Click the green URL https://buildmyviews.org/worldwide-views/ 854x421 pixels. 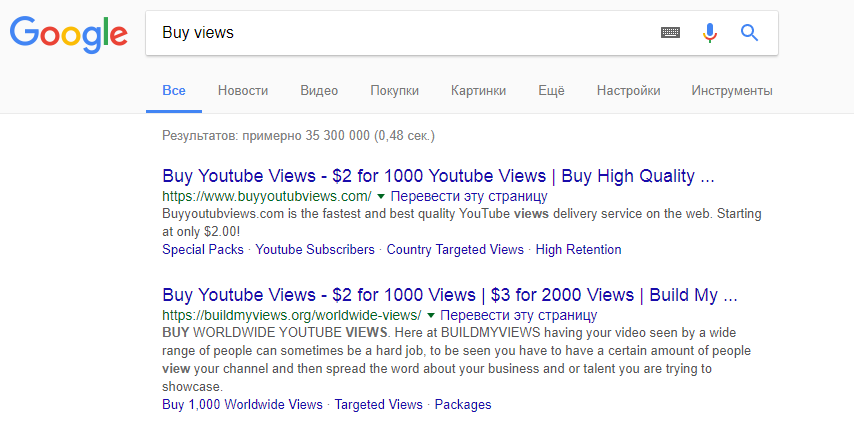click(292, 315)
